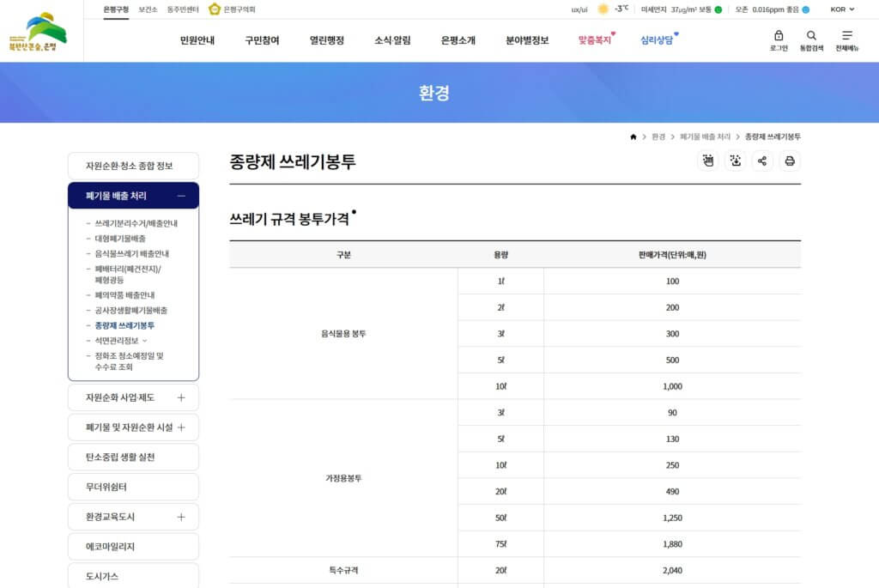The width and height of the screenshot is (879, 588).
Task: Click 환경 in the breadcrumb trail
Action: [x=658, y=136]
